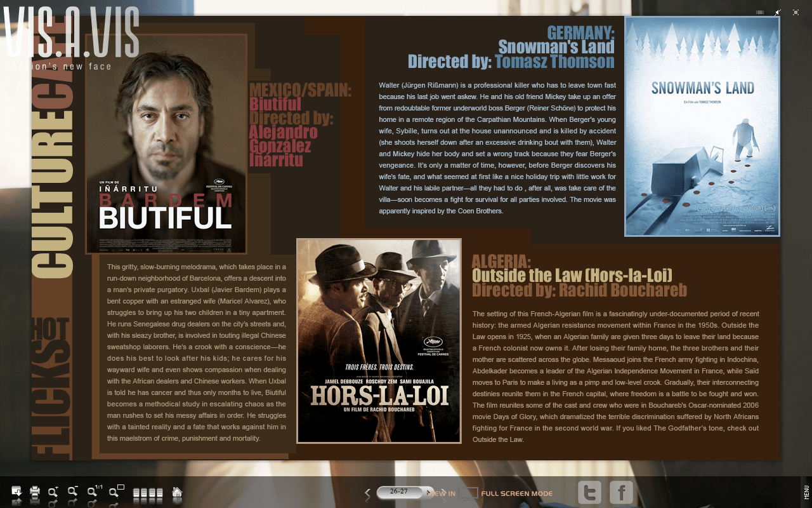Click the vertical "FLICKS" section title

(51, 399)
